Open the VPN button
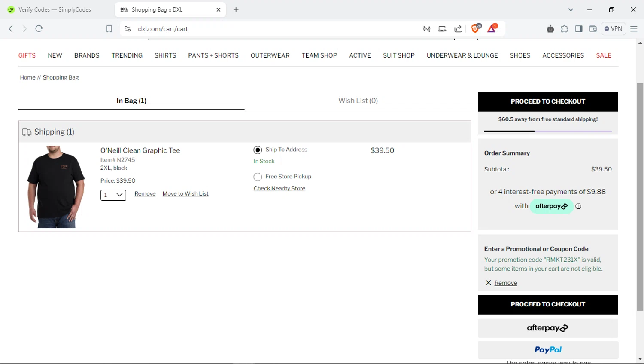The image size is (644, 364). click(x=613, y=29)
